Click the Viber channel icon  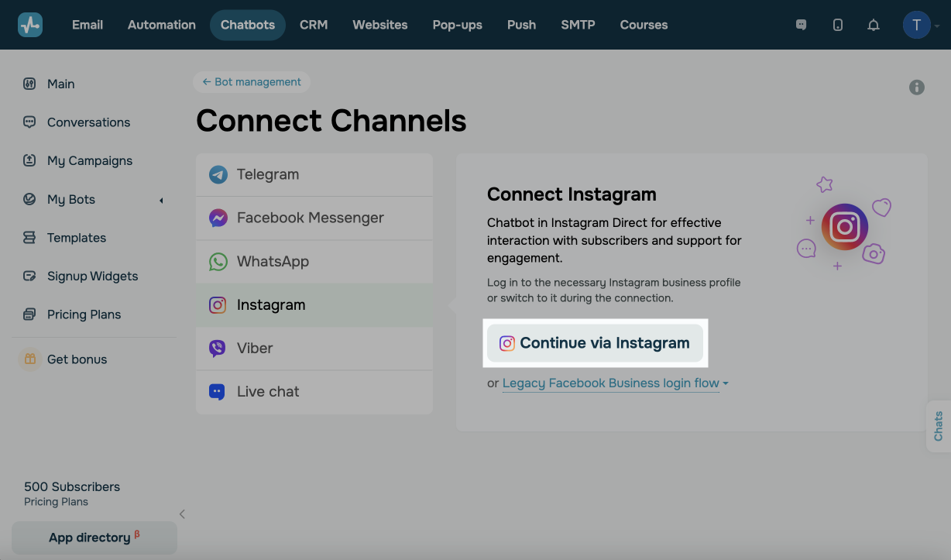click(x=218, y=349)
